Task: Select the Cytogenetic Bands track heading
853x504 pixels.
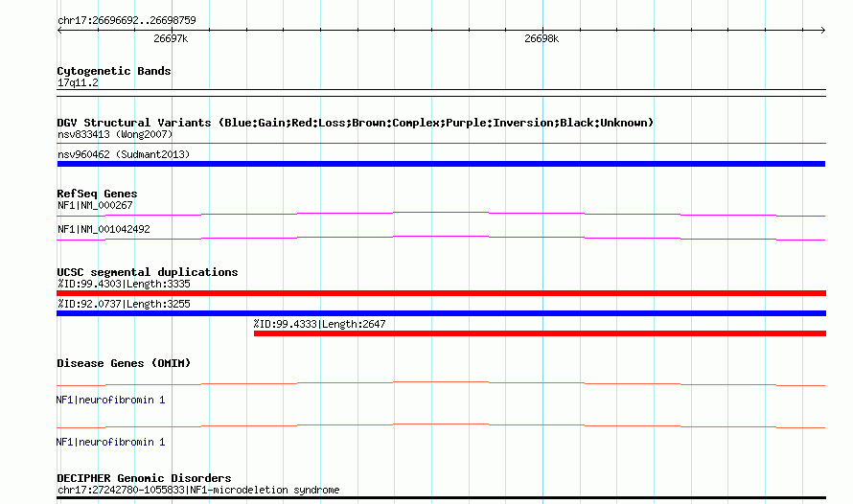Action: click(114, 71)
